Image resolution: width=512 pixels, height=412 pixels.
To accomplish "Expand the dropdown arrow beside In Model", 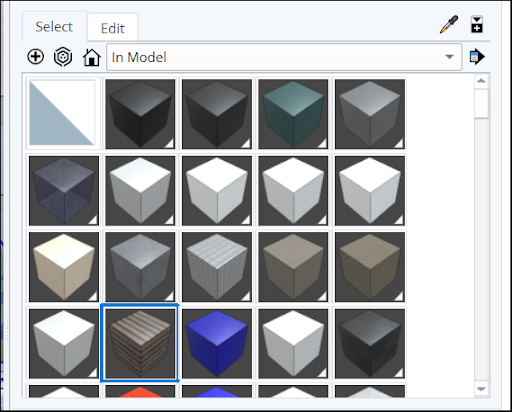I will (449, 57).
